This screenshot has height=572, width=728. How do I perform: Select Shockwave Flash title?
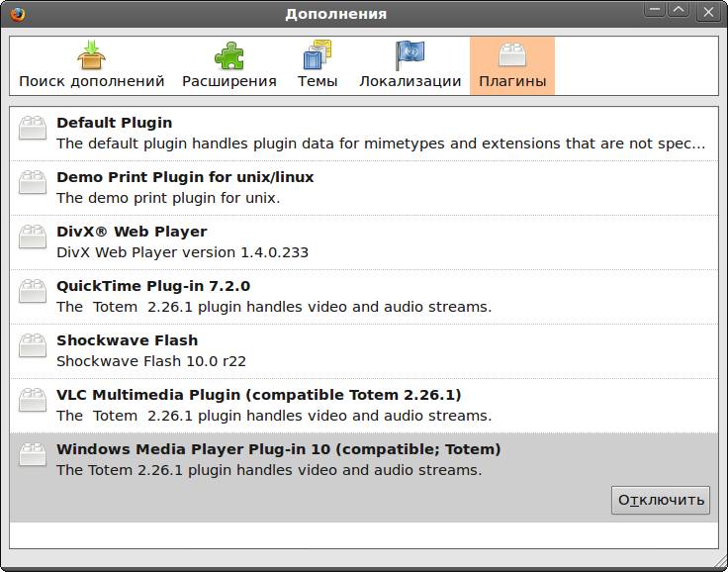pos(127,340)
